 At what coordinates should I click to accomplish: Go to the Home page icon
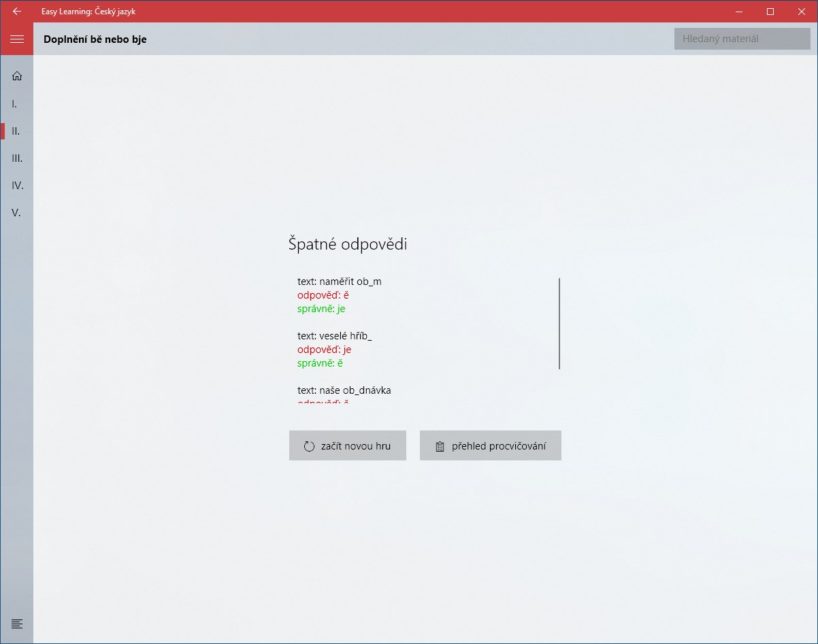17,76
